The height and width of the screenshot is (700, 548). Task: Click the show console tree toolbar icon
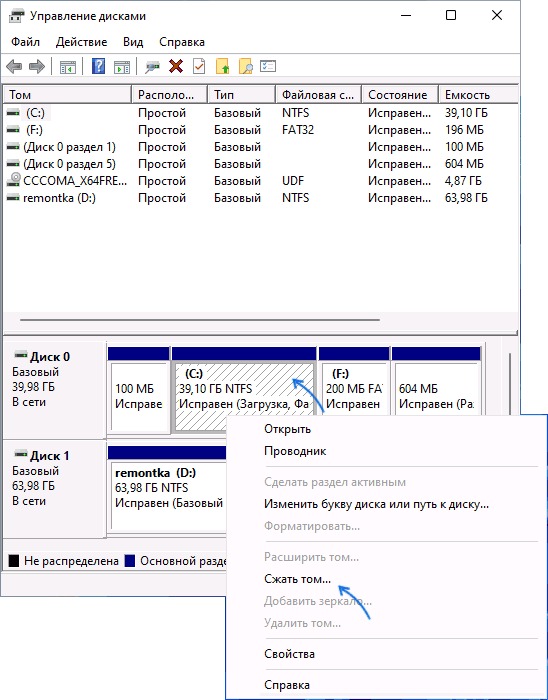click(x=68, y=67)
